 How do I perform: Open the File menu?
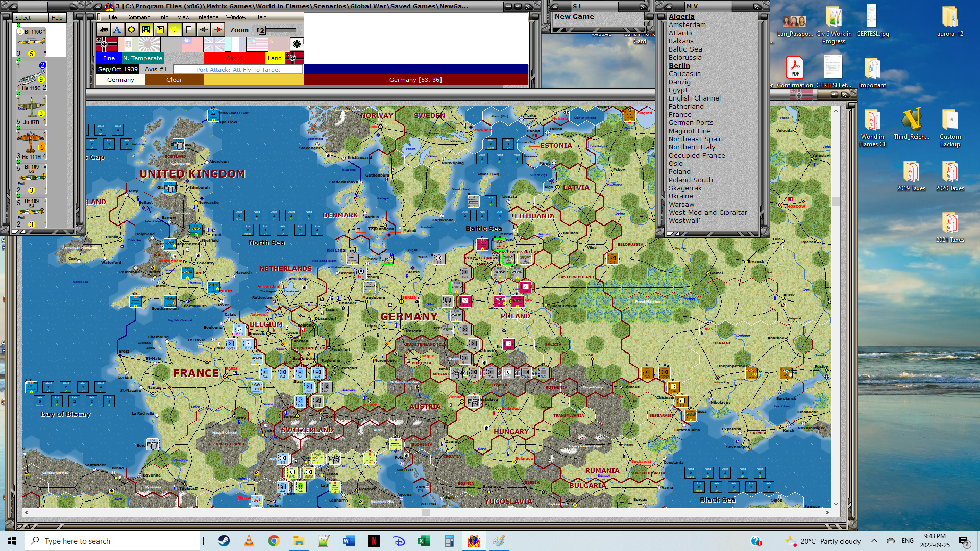pos(113,17)
